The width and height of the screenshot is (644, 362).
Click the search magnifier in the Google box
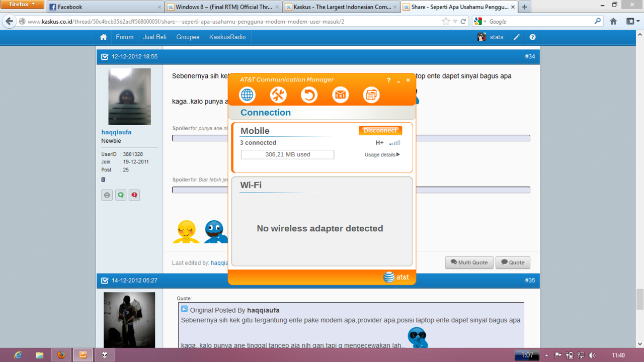click(597, 21)
